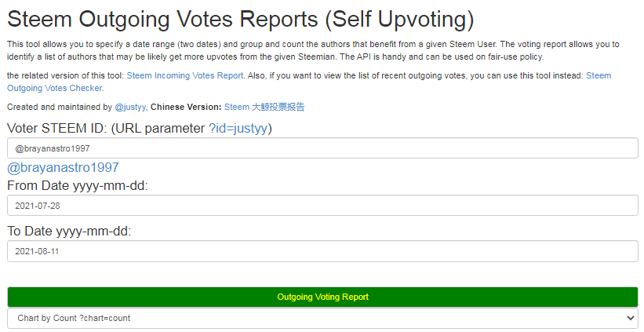Click the bold 'Chinese Version:' text
The image size is (644, 332).
tap(186, 108)
